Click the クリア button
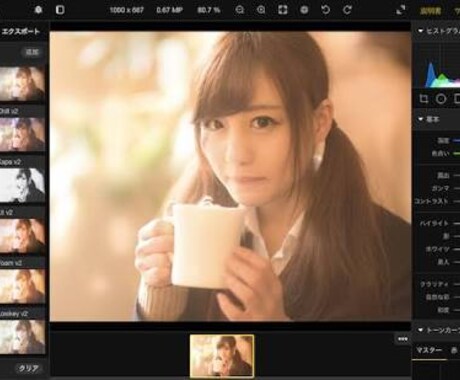 [x=28, y=368]
